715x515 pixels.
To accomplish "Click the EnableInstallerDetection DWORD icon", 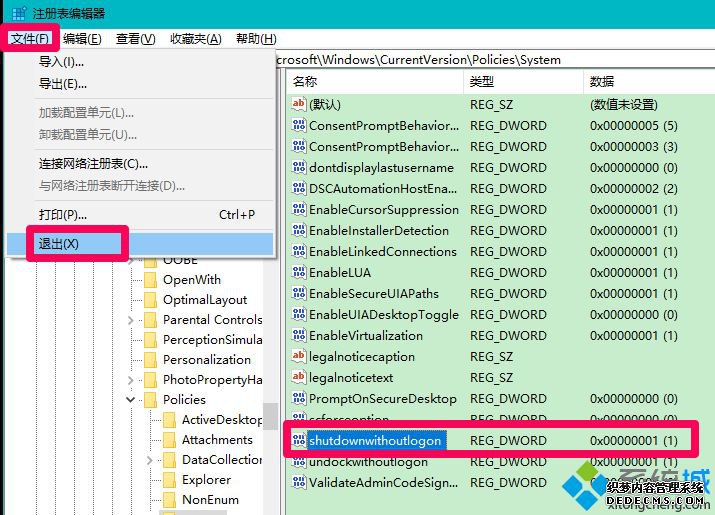I will 299,230.
